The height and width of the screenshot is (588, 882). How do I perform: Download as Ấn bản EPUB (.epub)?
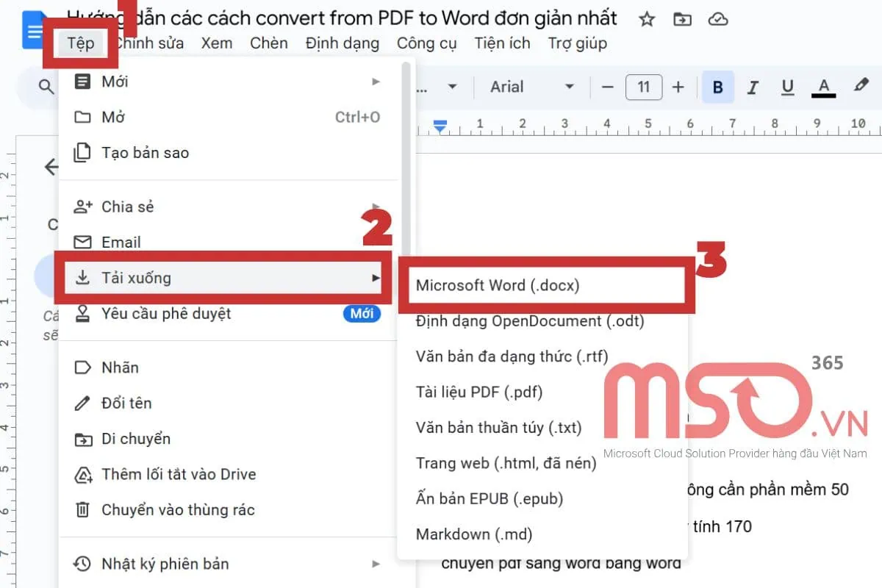542,498
